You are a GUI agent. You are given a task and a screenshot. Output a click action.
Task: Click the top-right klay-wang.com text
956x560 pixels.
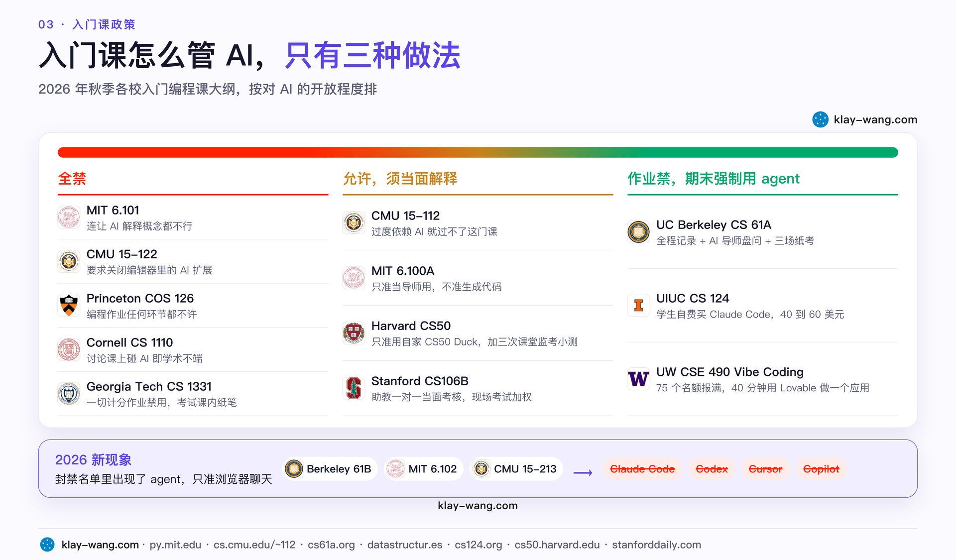point(875,119)
